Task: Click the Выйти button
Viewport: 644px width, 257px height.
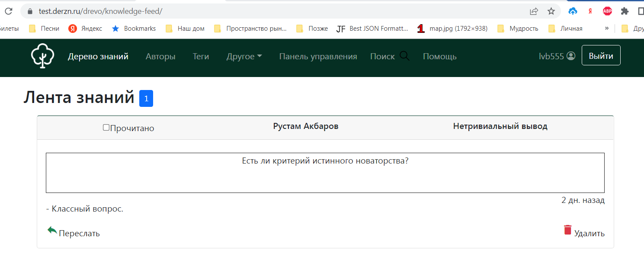Action: pyautogui.click(x=601, y=55)
